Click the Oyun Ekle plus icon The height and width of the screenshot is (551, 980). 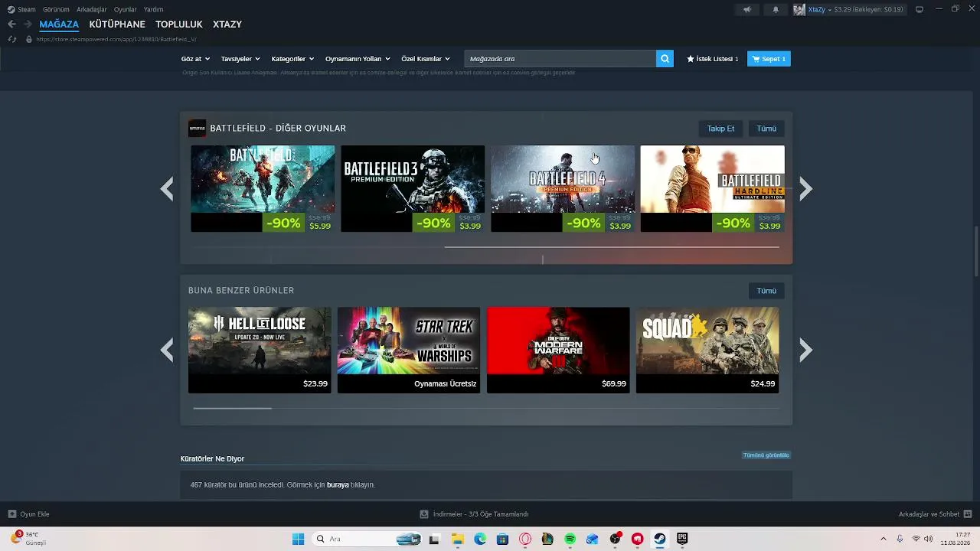click(x=11, y=514)
